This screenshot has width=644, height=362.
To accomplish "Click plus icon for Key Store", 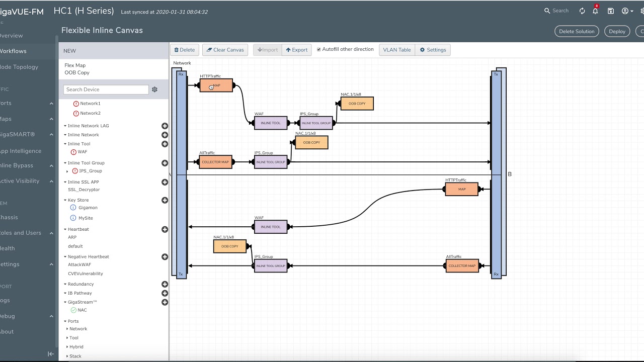I will tap(165, 200).
